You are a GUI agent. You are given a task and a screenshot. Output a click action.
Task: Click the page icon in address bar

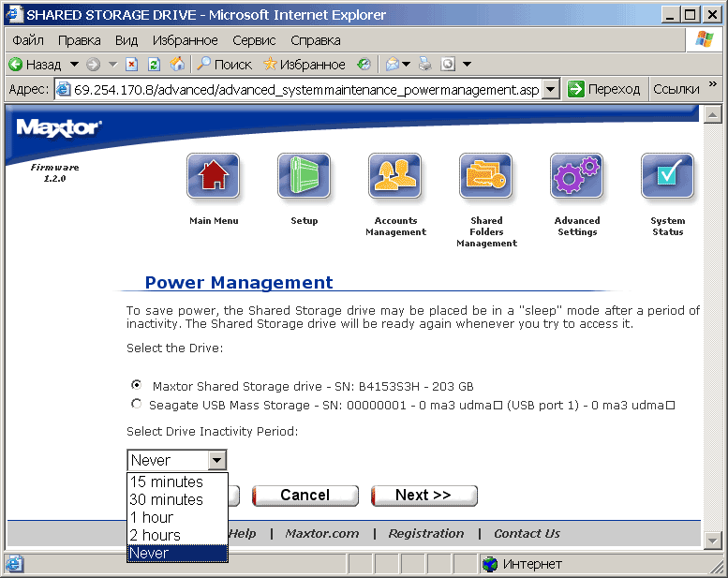click(x=63, y=89)
